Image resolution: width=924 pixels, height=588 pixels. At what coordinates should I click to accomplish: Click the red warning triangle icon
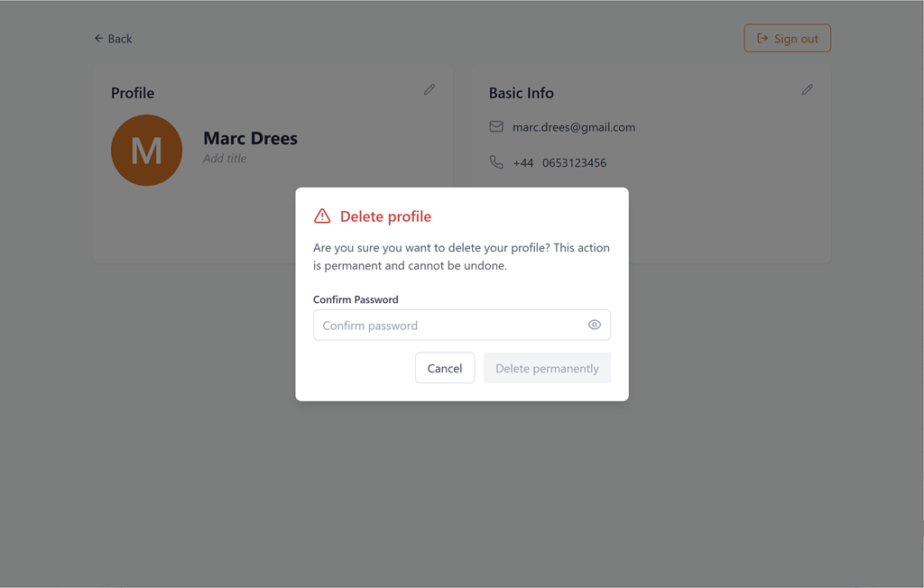(x=322, y=216)
